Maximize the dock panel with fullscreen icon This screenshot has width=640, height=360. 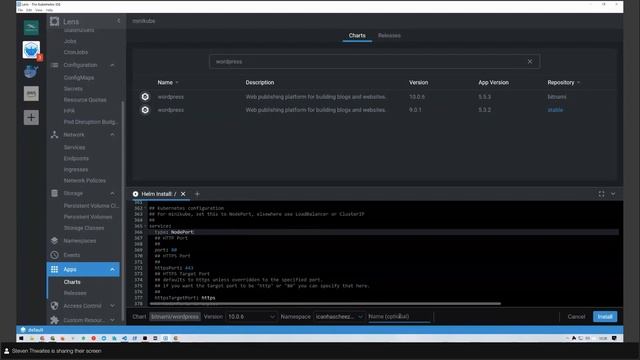[x=601, y=194]
